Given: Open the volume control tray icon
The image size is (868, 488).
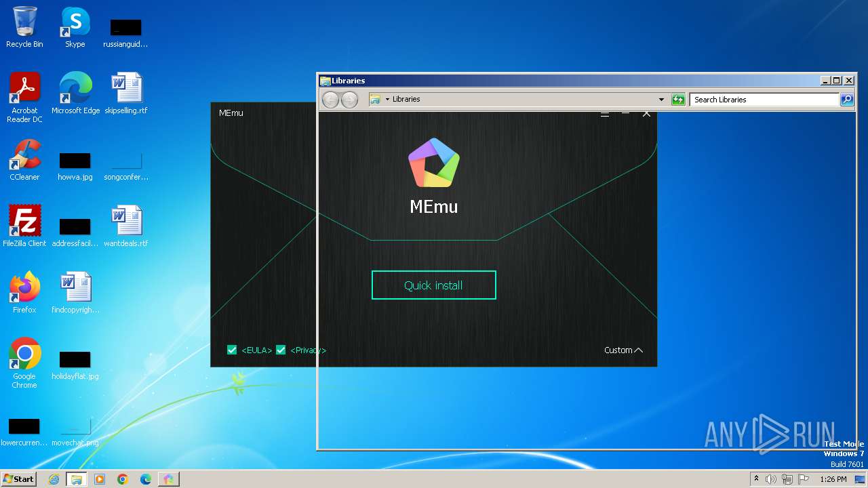Looking at the screenshot, I should 771,479.
